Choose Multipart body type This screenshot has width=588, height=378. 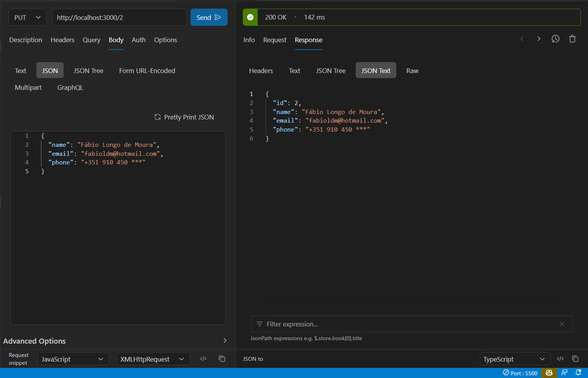28,87
